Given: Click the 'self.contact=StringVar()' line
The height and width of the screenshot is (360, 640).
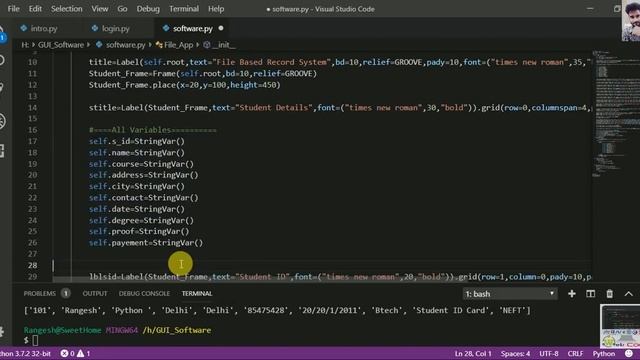Looking at the screenshot, I should pos(144,198).
